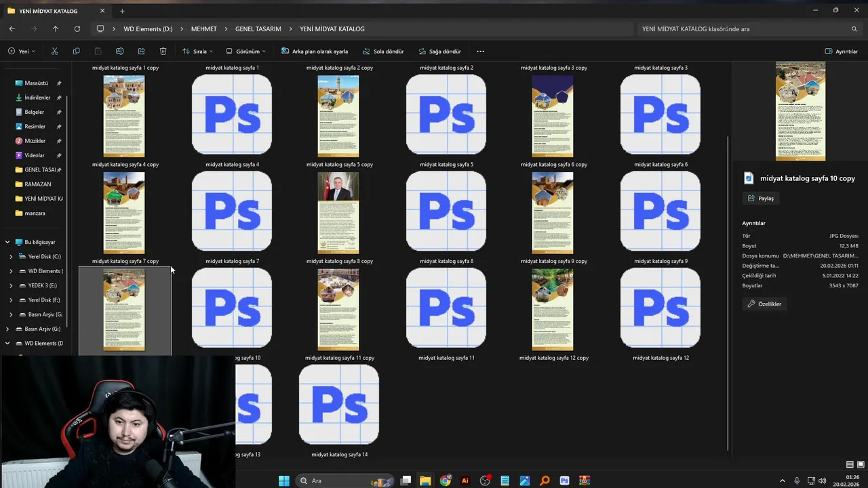868x488 pixels.
Task: Click GENEL TASARIM in the breadcrumb
Action: (258, 29)
